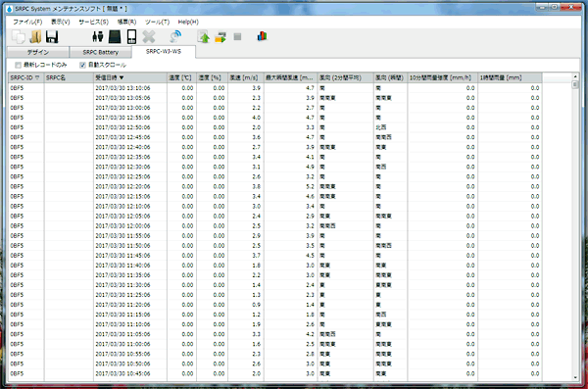
Task: Click the black box device icon
Action: 115,37
